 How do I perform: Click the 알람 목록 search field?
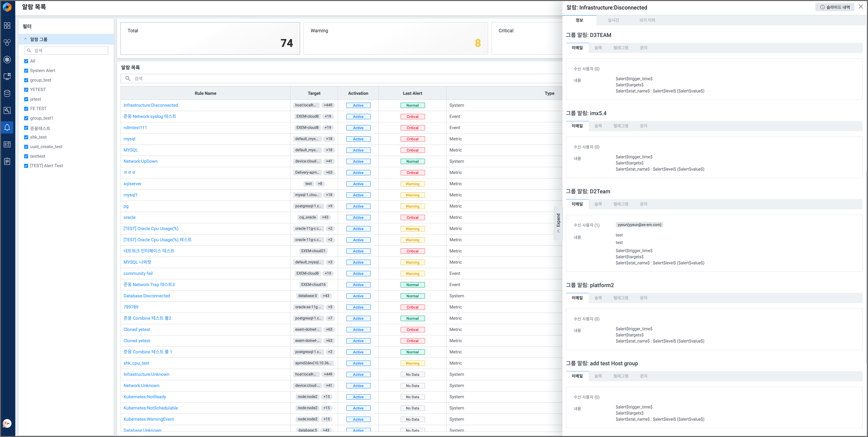point(339,78)
